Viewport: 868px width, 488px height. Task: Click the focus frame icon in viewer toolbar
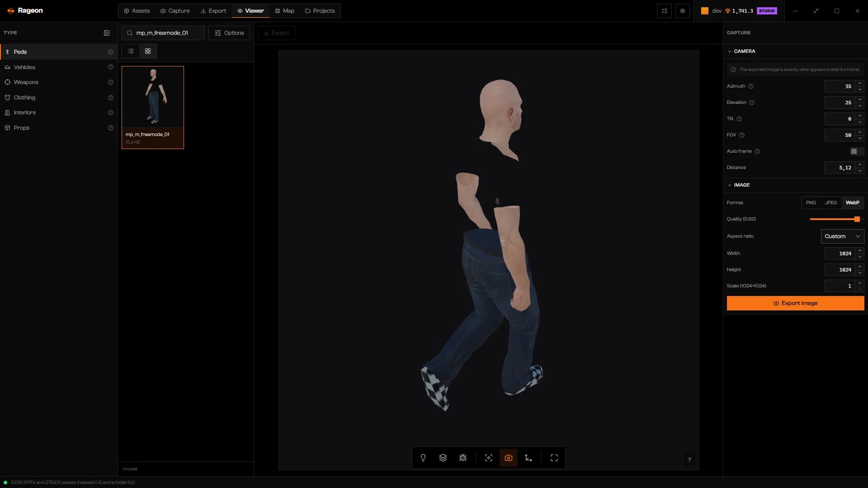489,458
